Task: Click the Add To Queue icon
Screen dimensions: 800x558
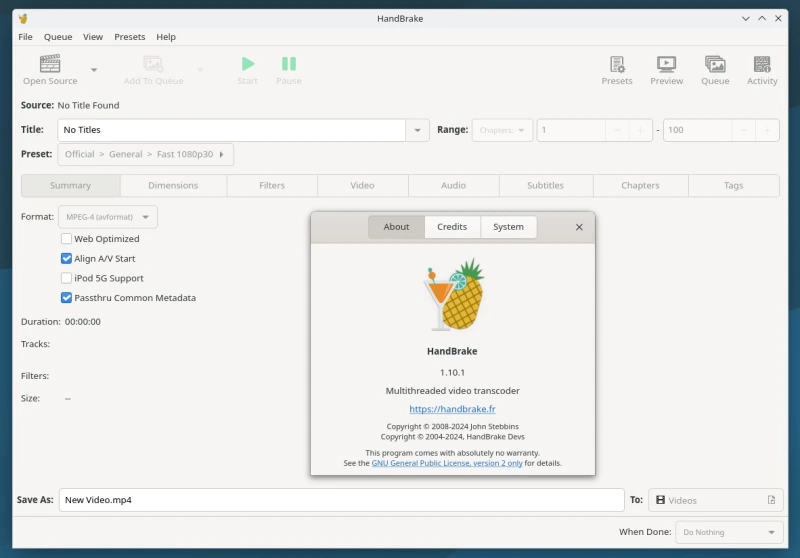Action: 153,64
